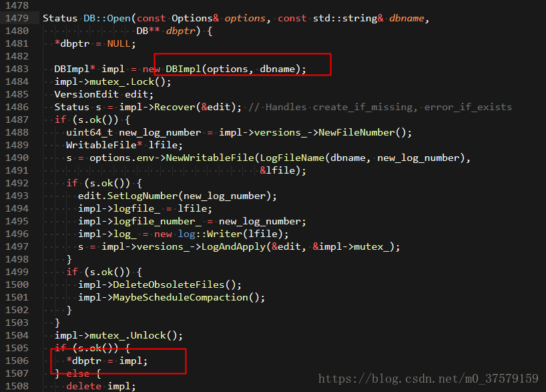The height and width of the screenshot is (392, 546).
Task: Click edit.SetLogNumber call
Action: (x=178, y=196)
